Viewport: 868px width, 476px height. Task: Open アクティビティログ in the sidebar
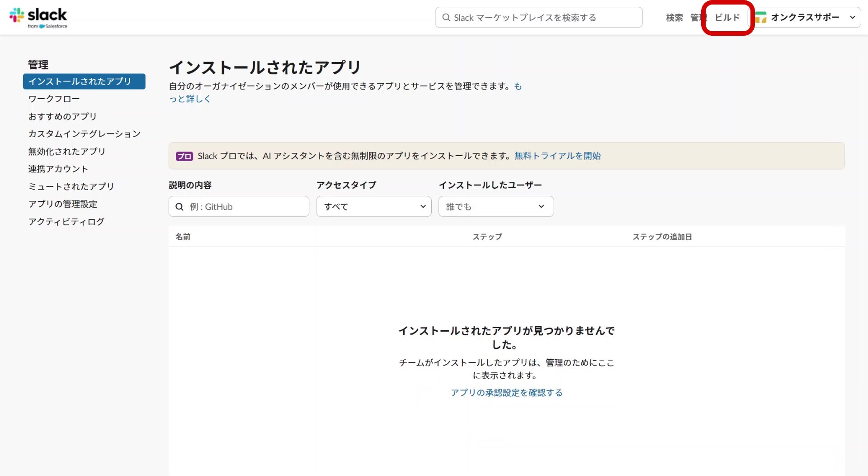(x=66, y=222)
